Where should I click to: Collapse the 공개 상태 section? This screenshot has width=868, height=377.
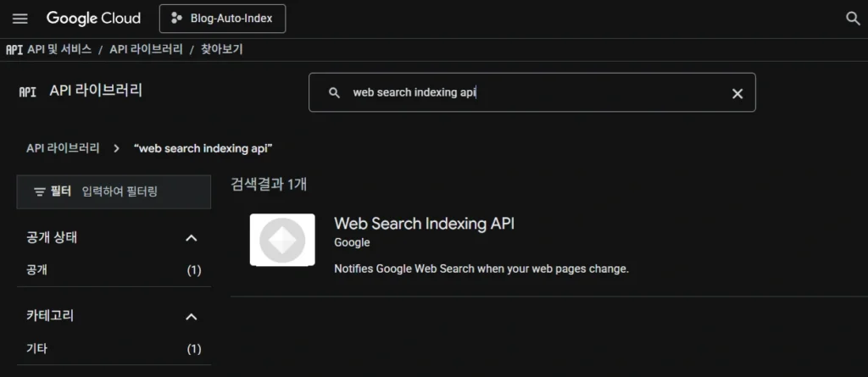coord(191,238)
